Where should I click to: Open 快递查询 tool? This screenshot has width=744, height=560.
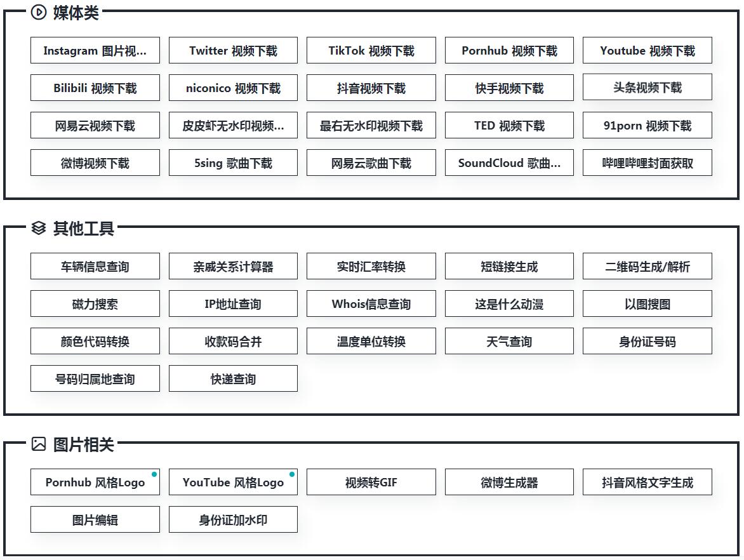click(x=233, y=379)
